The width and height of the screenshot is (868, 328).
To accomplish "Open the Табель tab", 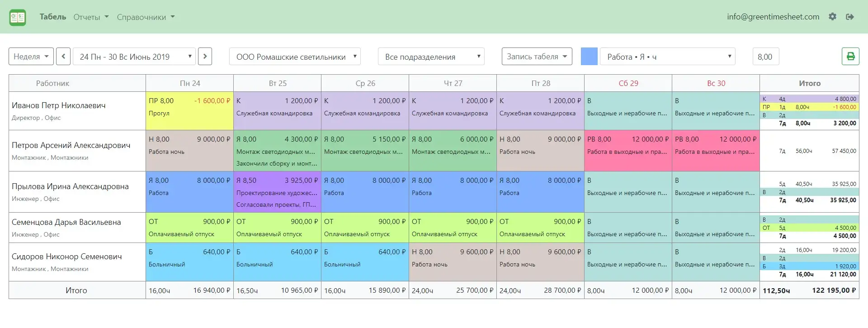I will click(53, 17).
